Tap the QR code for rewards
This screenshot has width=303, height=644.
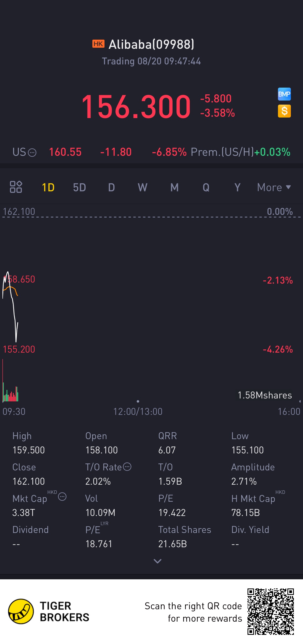tap(270, 611)
